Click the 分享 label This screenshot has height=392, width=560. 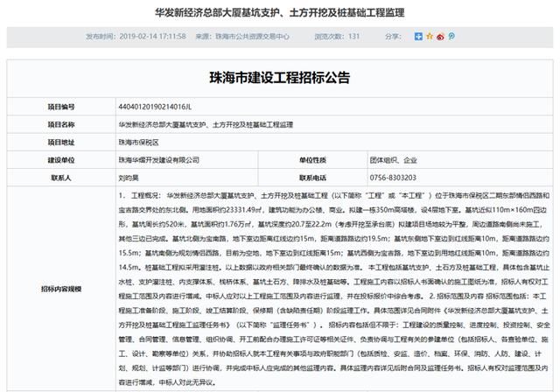[x=393, y=37]
